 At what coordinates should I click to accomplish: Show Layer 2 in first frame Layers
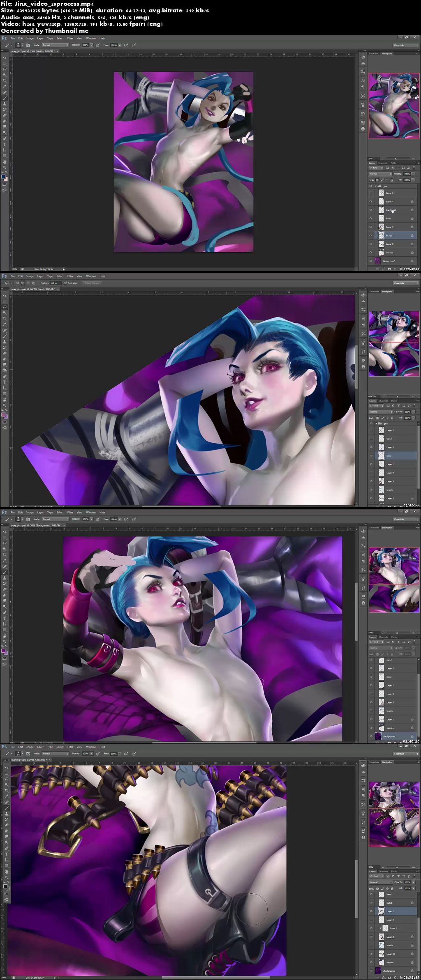click(371, 193)
